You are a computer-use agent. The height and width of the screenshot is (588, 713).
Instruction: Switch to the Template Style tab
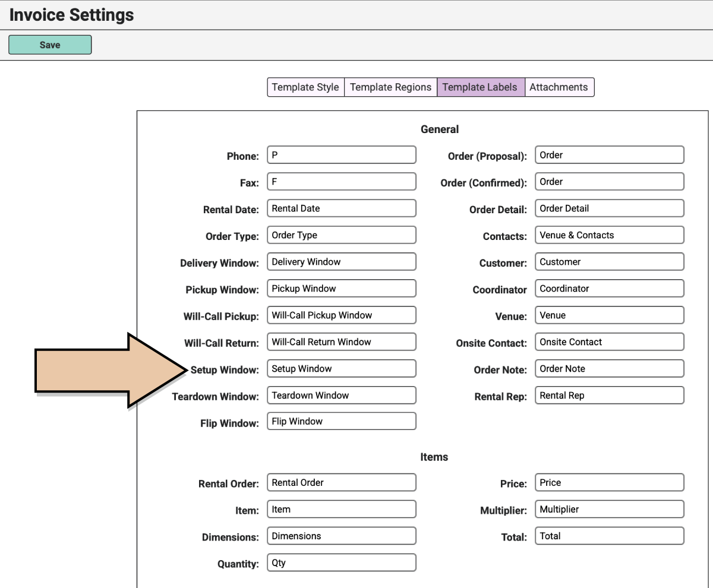coord(305,87)
